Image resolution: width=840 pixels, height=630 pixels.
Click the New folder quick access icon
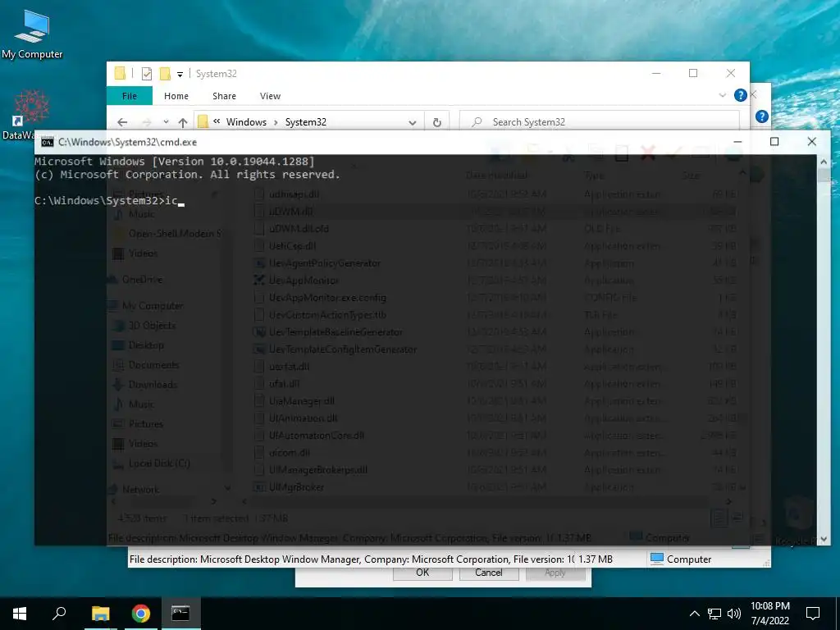click(x=165, y=74)
